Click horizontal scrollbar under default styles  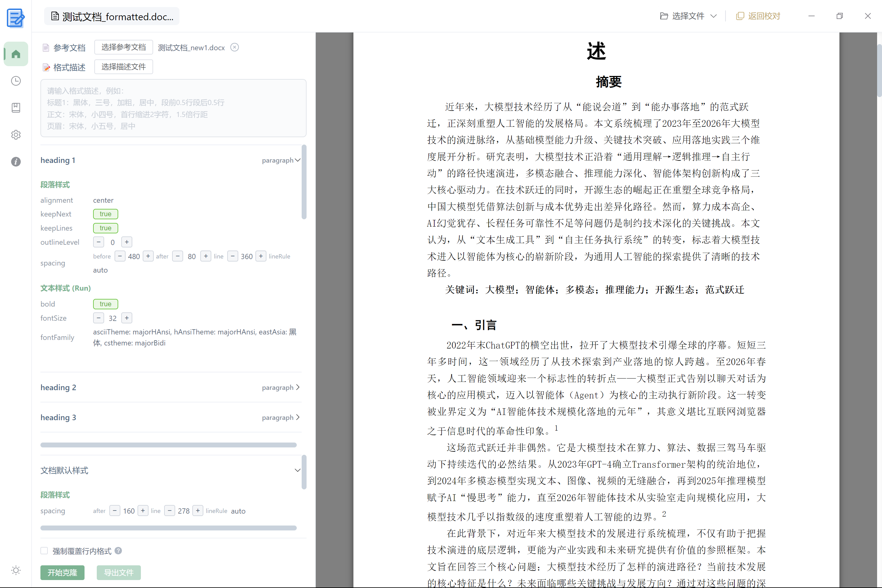click(168, 528)
